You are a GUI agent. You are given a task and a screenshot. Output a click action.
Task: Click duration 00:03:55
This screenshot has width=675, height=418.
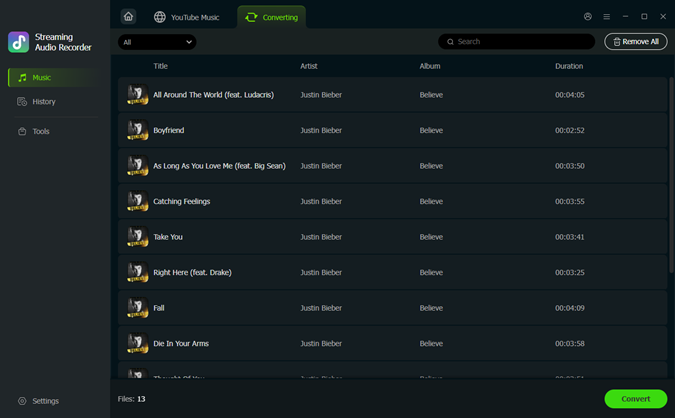[570, 201]
